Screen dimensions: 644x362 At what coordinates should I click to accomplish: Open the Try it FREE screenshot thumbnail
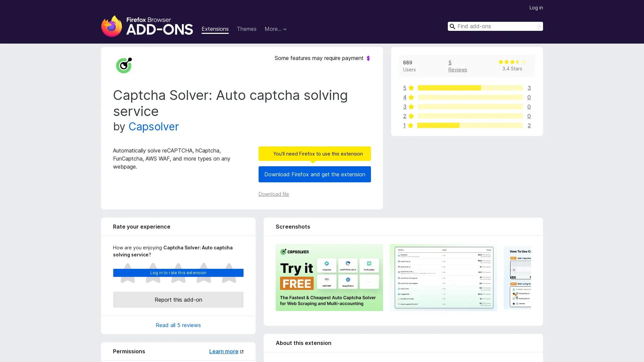pos(329,277)
